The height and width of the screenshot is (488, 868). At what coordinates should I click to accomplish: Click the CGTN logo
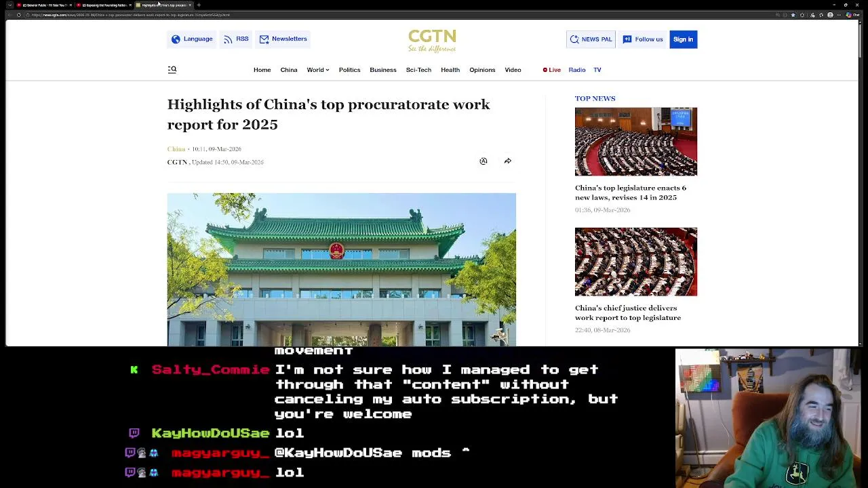432,41
